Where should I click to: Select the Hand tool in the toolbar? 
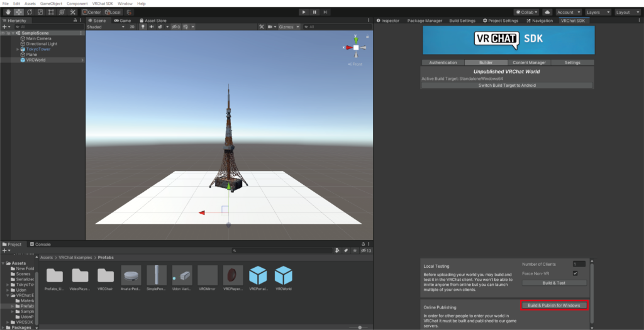(x=8, y=12)
